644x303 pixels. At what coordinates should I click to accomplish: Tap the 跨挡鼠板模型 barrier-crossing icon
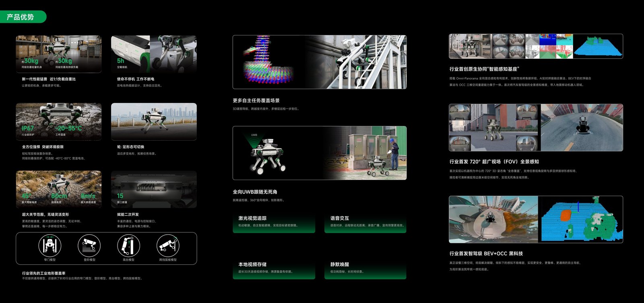pos(168,246)
